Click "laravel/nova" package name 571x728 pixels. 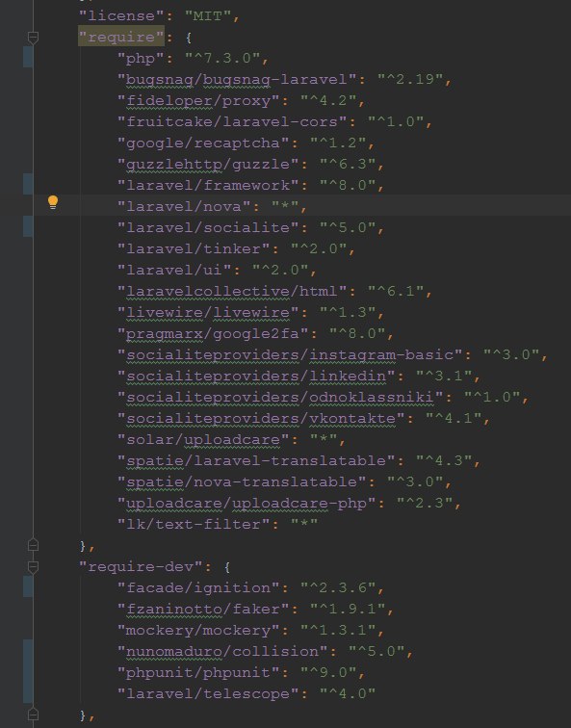(184, 206)
